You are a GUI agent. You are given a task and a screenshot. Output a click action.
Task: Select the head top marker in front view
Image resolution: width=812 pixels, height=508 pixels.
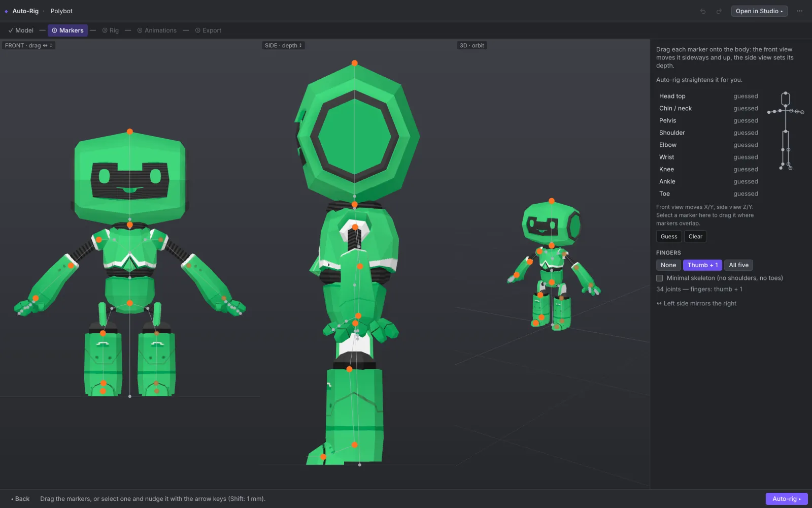tap(130, 132)
